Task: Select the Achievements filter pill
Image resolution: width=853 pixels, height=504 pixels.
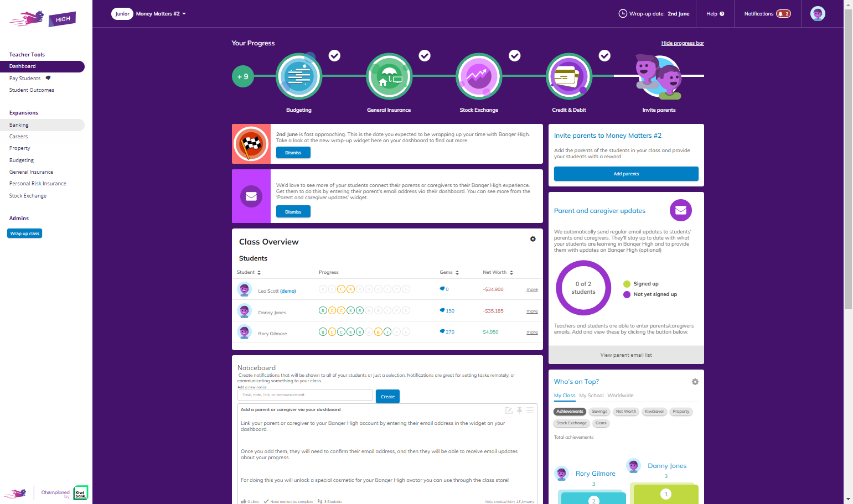Action: pyautogui.click(x=570, y=412)
